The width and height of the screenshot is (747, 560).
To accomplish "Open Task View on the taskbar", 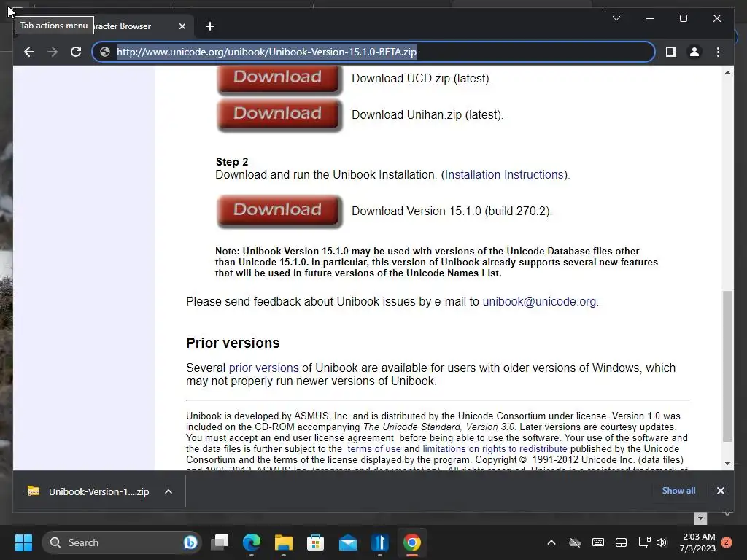I will click(x=220, y=542).
